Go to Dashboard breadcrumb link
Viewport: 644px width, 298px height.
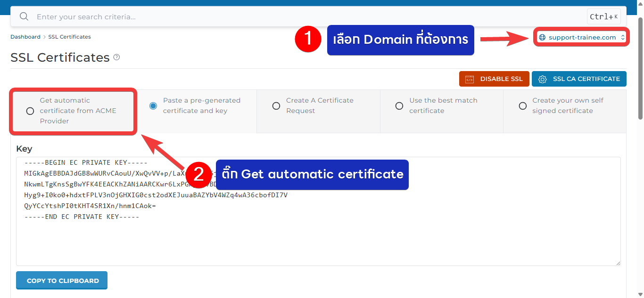(25, 37)
